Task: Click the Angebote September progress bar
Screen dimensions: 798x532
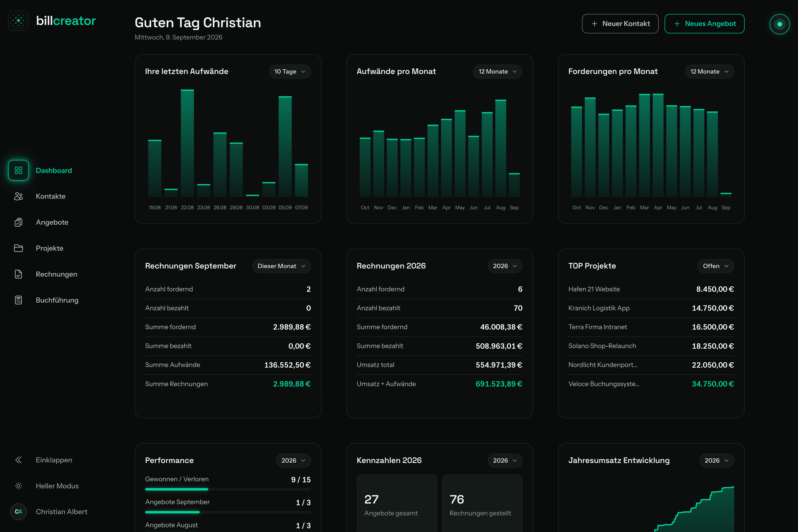Action: (x=228, y=512)
